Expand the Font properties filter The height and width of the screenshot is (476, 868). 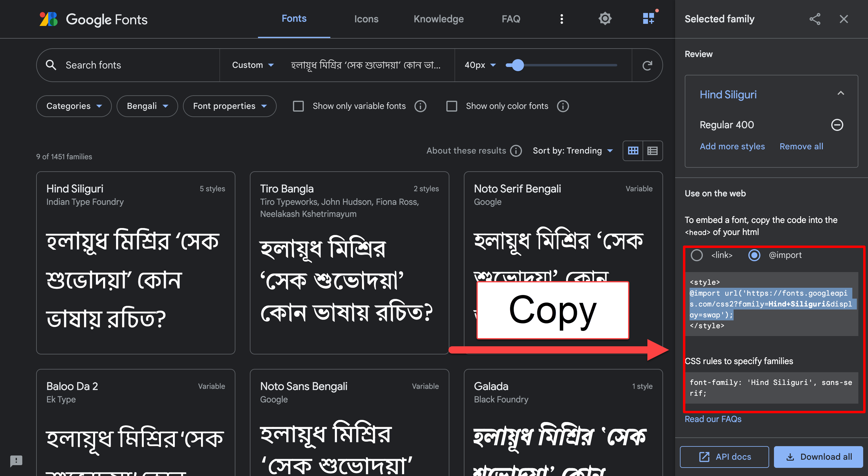(x=229, y=106)
